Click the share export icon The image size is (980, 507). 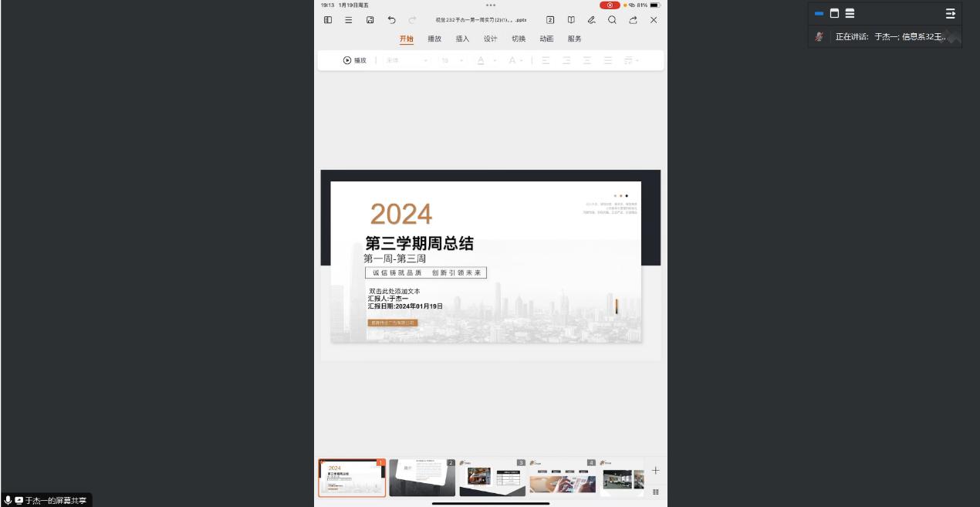pos(633,20)
